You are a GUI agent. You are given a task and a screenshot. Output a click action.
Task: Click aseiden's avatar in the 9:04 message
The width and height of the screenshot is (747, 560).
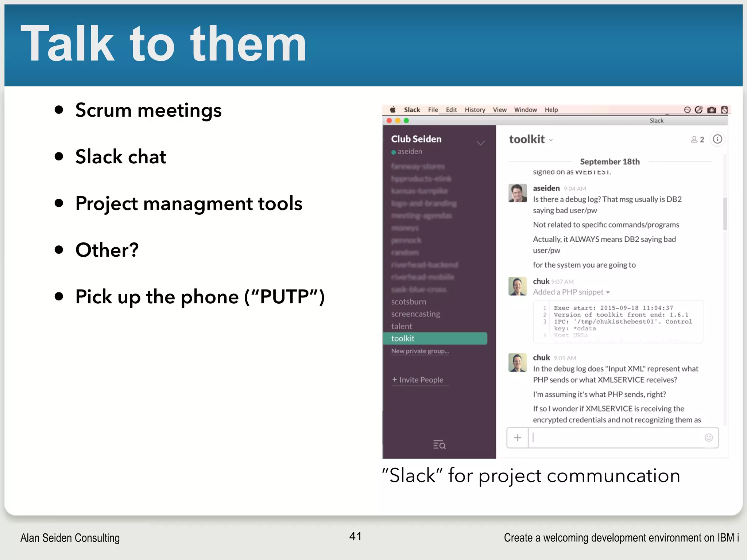[x=518, y=193]
